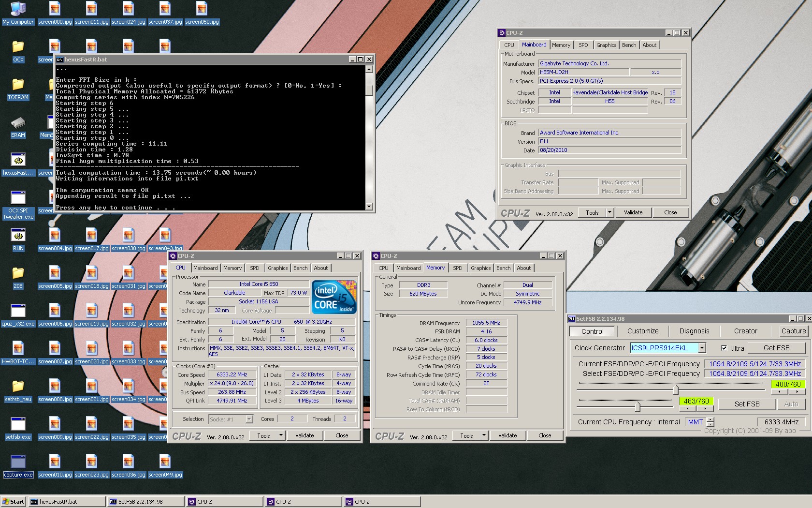The width and height of the screenshot is (812, 508).
Task: Open the My Computer desktop icon
Action: pyautogui.click(x=18, y=13)
